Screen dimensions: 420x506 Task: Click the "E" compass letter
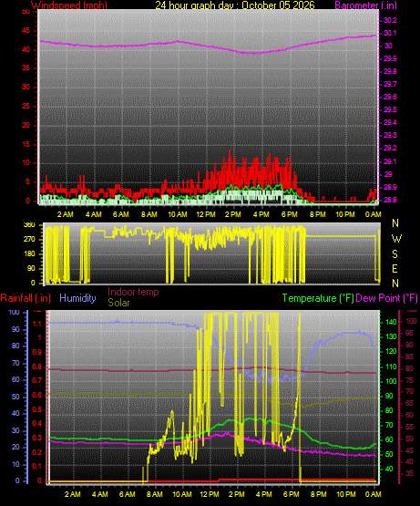(x=394, y=268)
